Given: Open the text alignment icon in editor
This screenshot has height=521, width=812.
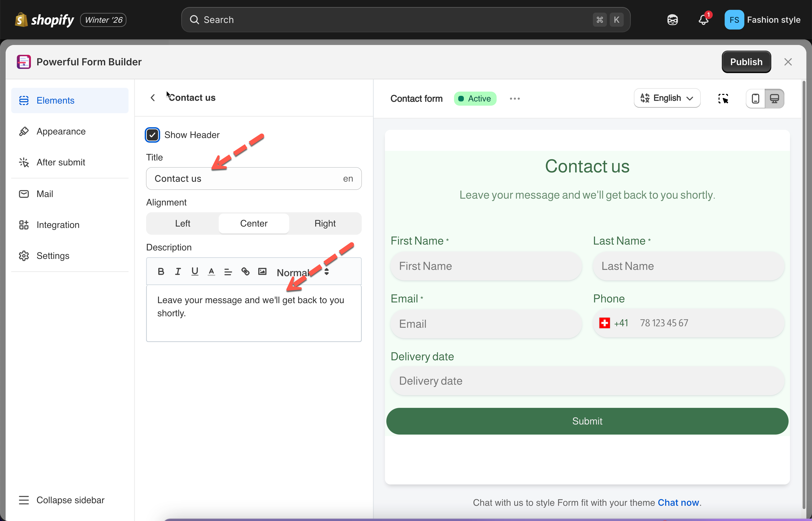Looking at the screenshot, I should pyautogui.click(x=228, y=271).
